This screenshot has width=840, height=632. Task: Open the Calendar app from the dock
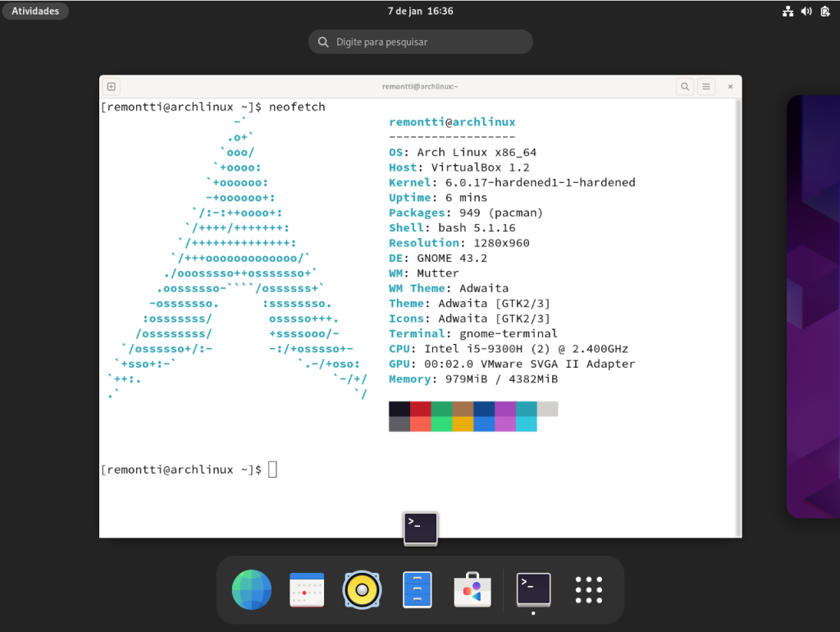click(x=307, y=589)
